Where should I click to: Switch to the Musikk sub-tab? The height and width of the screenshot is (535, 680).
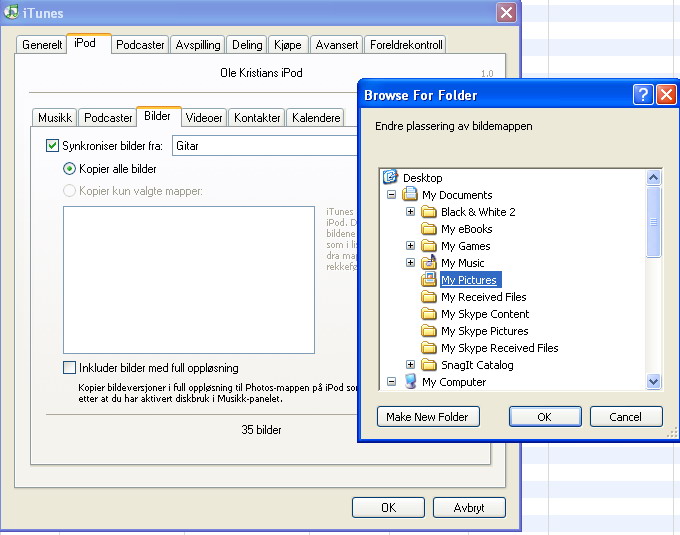click(x=55, y=117)
